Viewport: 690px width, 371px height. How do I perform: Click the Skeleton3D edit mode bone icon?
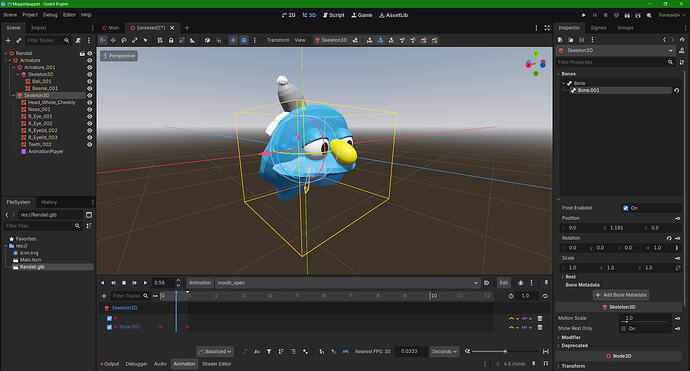(355, 40)
